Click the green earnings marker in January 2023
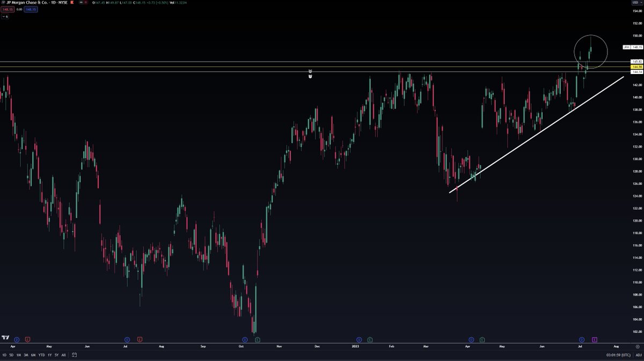This screenshot has height=361, width=644. point(370,340)
